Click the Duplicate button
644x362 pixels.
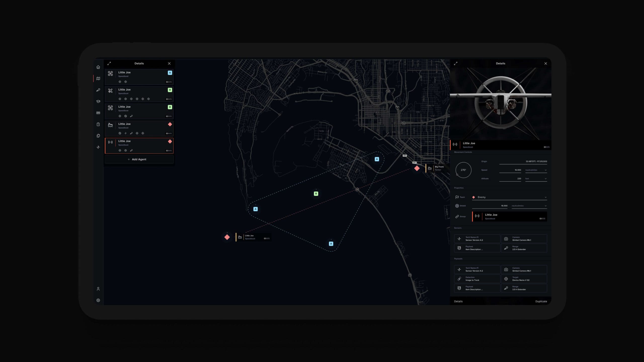tap(541, 301)
